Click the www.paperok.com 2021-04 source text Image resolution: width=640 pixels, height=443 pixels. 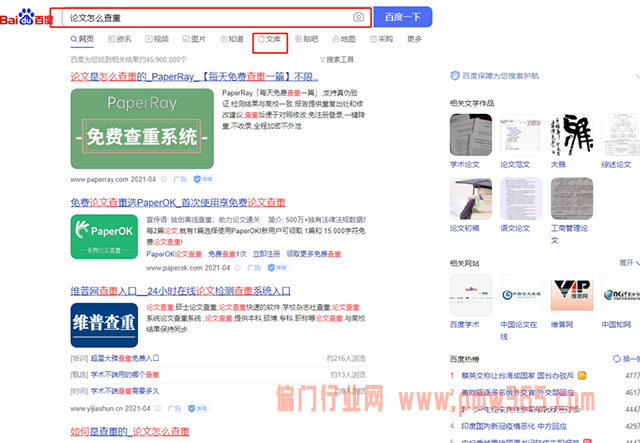pyautogui.click(x=188, y=268)
